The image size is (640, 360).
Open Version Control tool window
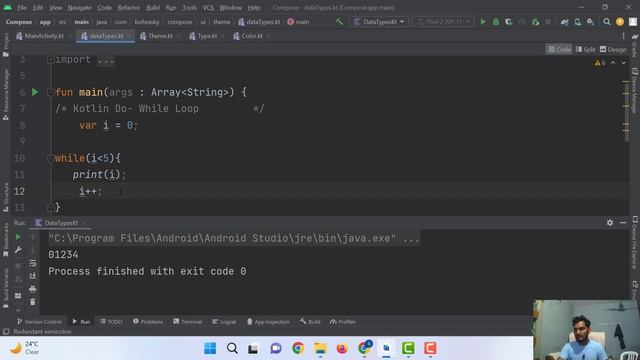[x=39, y=322]
